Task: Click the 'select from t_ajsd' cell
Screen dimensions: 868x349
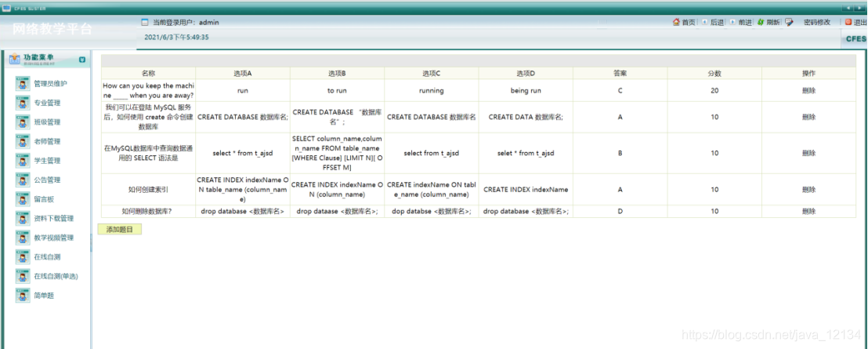Action: click(431, 154)
